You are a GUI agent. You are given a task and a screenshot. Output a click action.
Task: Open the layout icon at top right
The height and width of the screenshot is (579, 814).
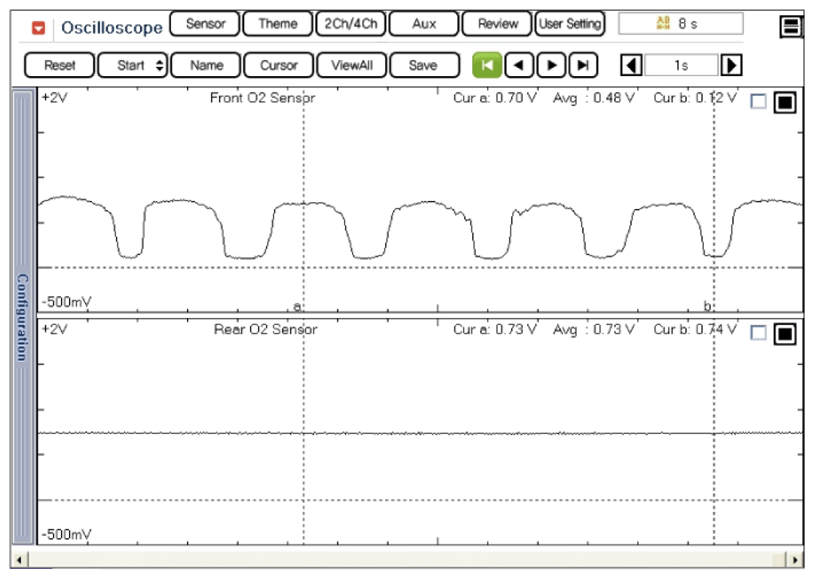click(791, 27)
